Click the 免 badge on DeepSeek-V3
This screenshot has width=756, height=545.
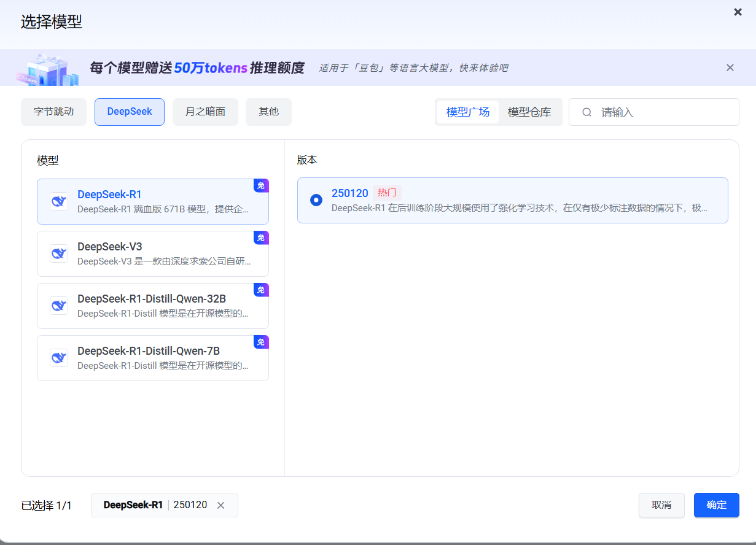coord(261,238)
